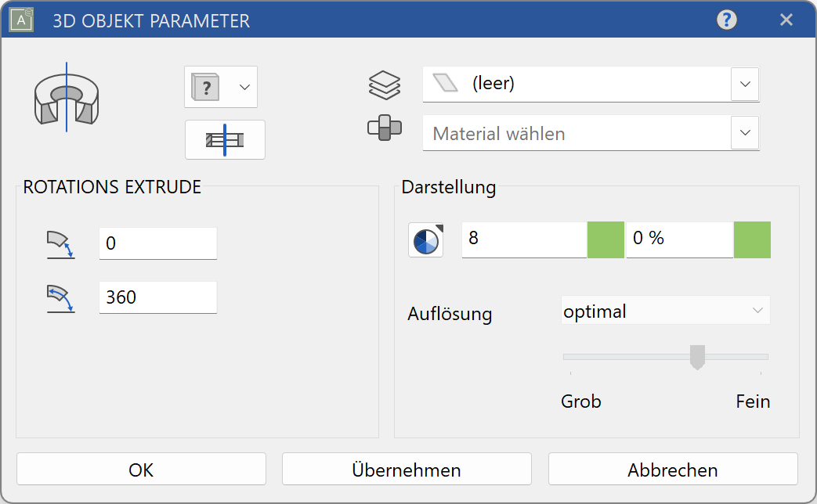Expand the Auflösung optimal dropdown

coord(757,310)
